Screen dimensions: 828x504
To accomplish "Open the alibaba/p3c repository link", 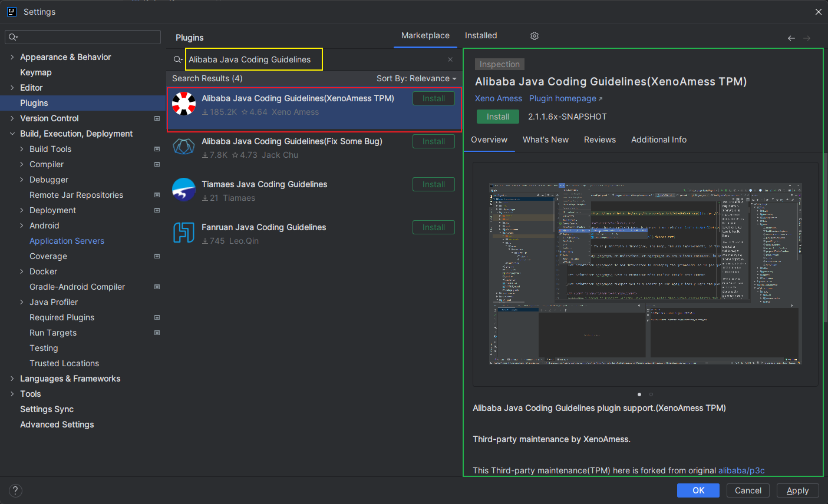I will point(741,470).
